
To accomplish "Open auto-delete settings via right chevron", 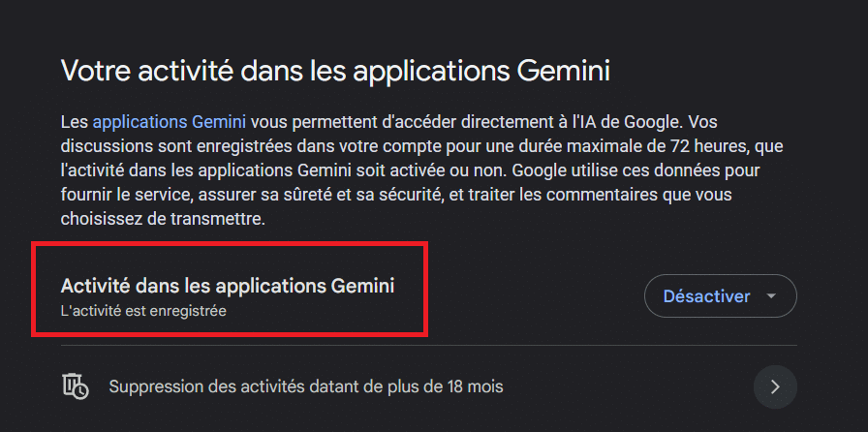I will tap(775, 386).
